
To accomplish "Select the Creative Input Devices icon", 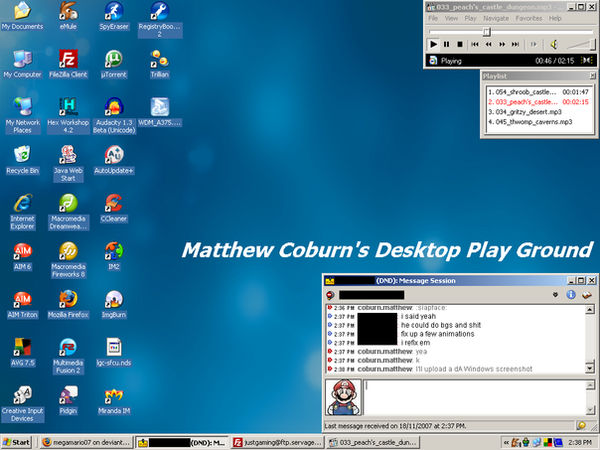I will tap(23, 404).
